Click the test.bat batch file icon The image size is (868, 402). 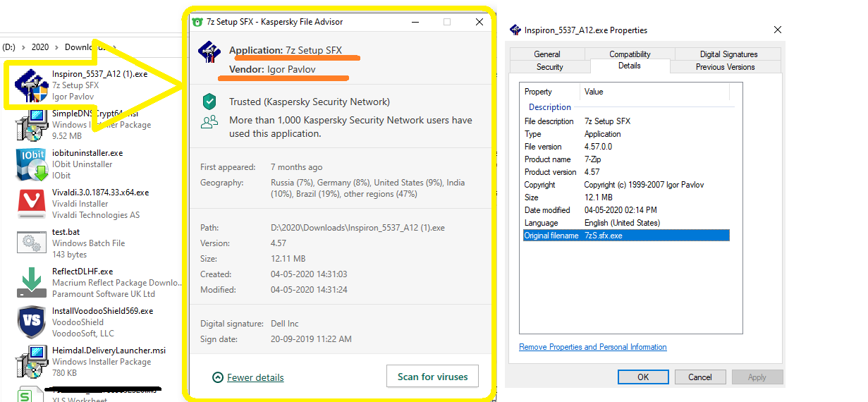pos(32,243)
